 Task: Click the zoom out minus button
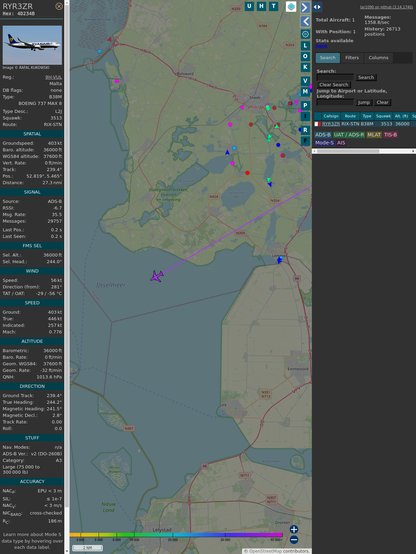click(x=294, y=540)
